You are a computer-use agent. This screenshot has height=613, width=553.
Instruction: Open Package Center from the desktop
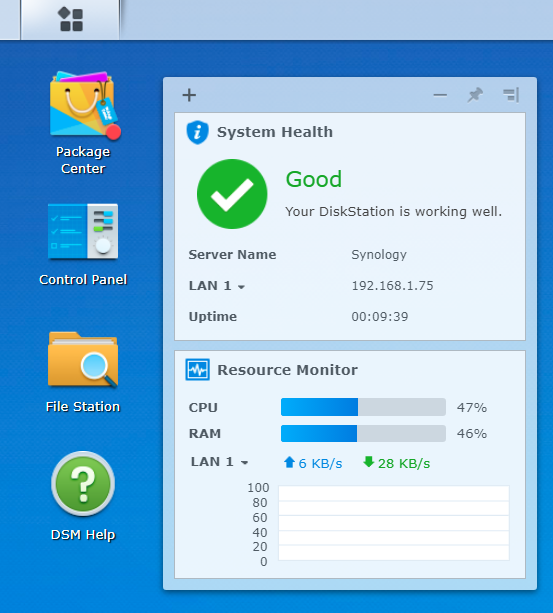(83, 123)
